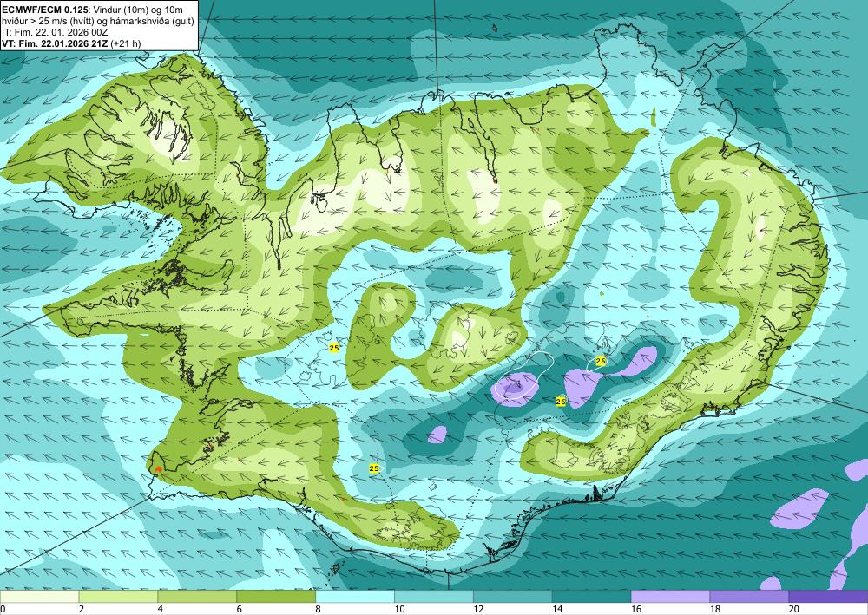Click the legend value "12"

[478, 610]
